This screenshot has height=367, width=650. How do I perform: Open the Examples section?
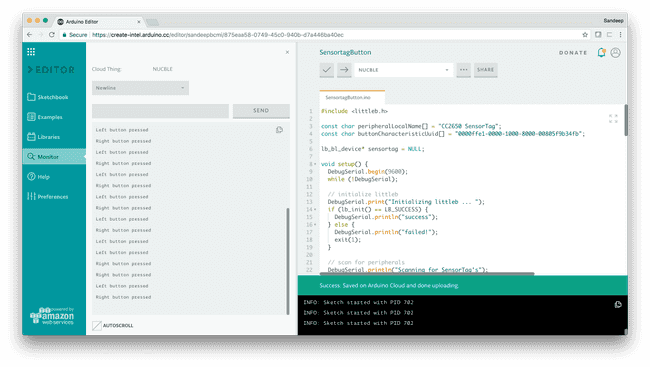(44, 117)
